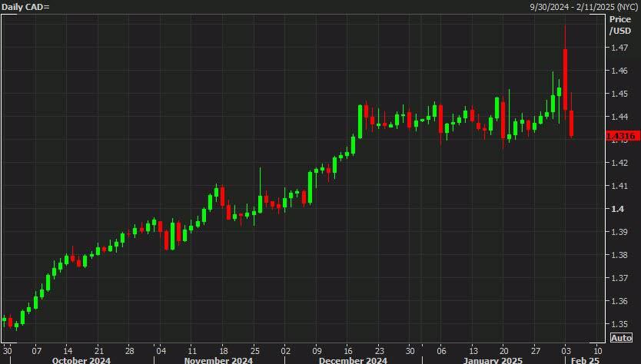641x364 pixels.
Task: Click the Price /USD axis label
Action: click(620, 25)
